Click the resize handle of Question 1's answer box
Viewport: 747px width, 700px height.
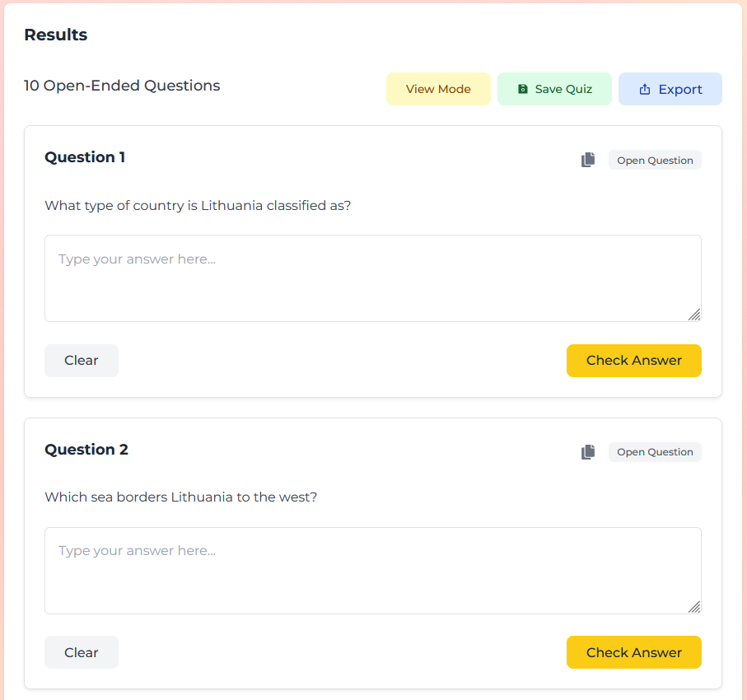(x=694, y=315)
